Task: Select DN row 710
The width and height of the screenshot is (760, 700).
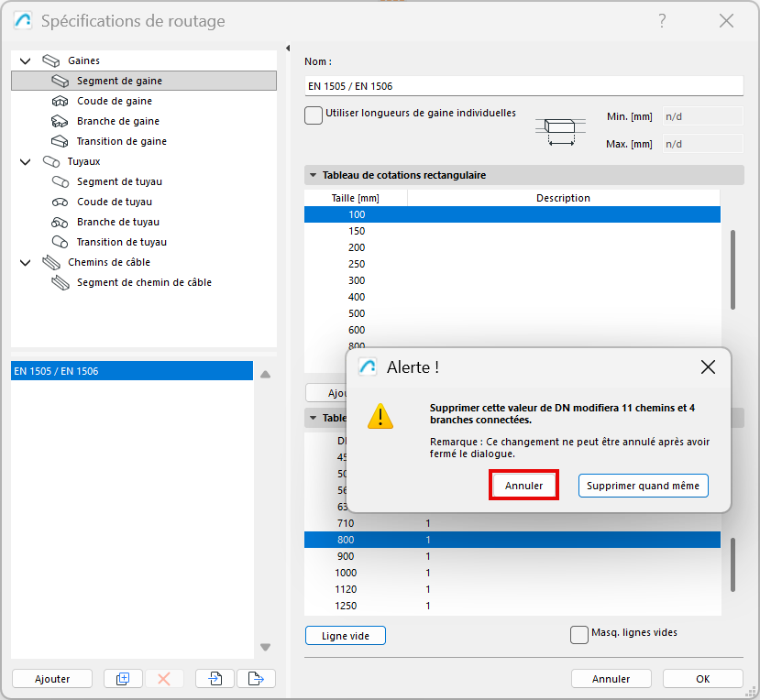Action: click(x=512, y=523)
